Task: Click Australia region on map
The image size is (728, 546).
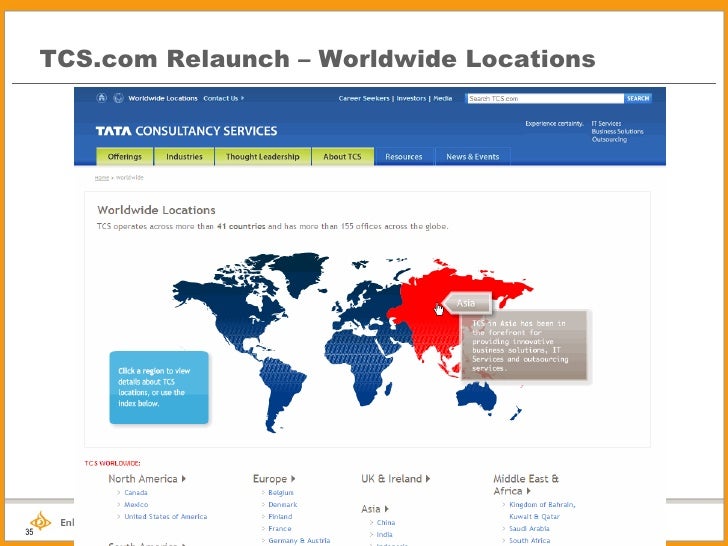Action: click(x=477, y=397)
